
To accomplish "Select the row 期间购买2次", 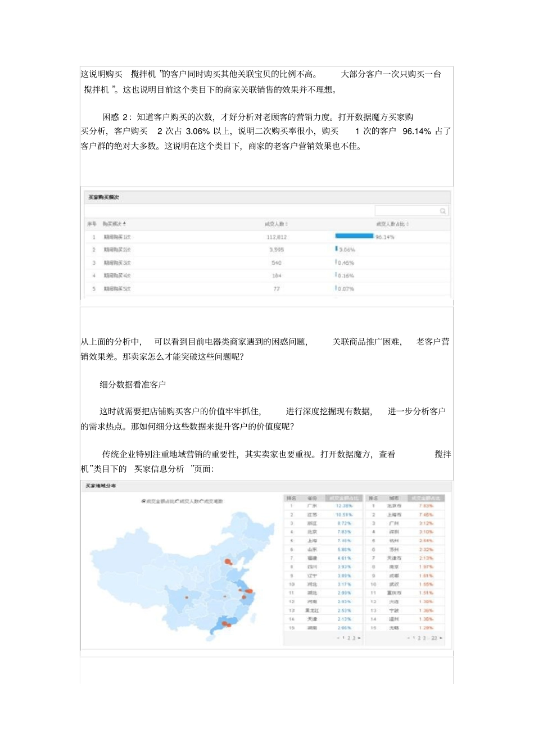I will click(x=267, y=250).
